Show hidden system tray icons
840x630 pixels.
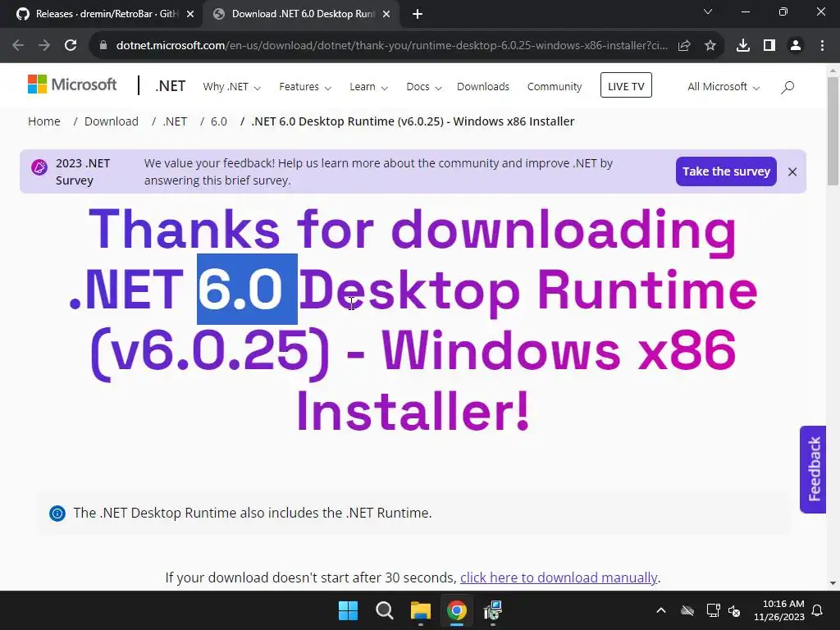661,610
